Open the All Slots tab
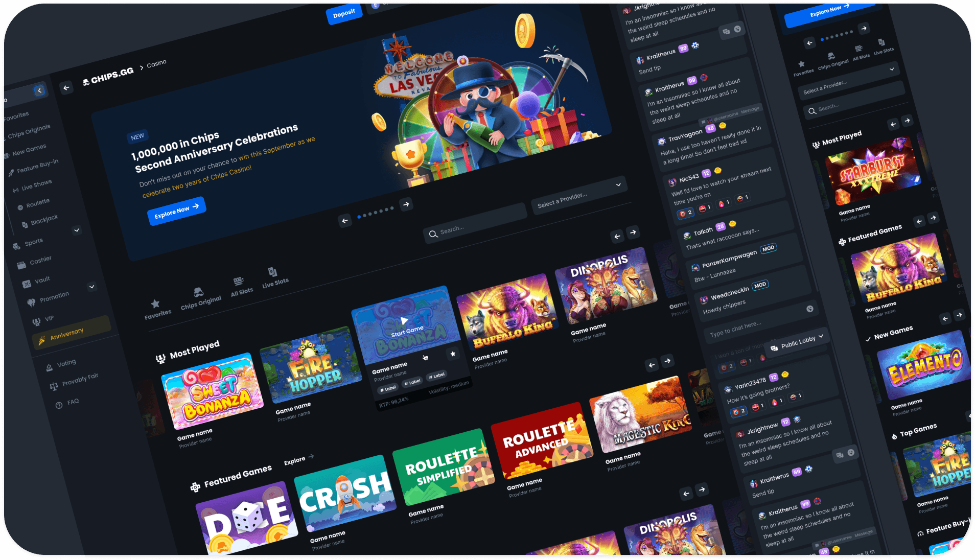The image size is (975, 560). coord(241,287)
